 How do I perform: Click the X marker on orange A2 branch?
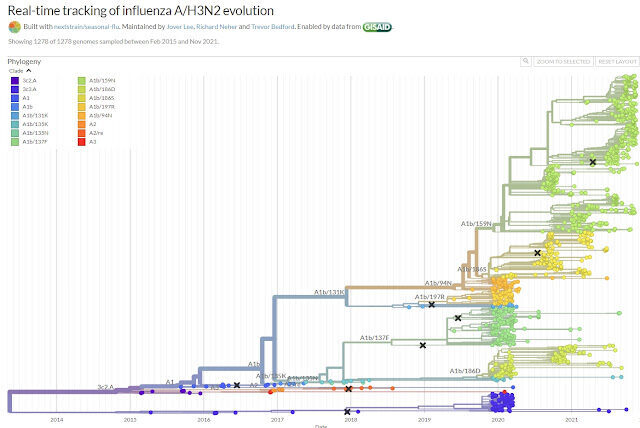click(x=348, y=389)
